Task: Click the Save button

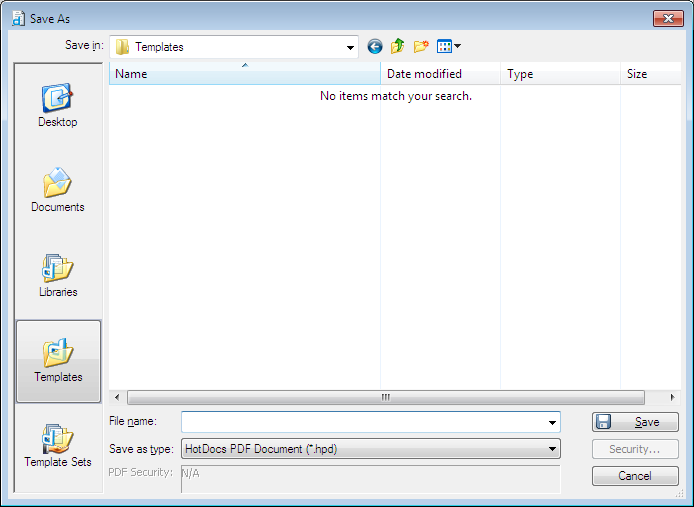Action: [x=635, y=422]
